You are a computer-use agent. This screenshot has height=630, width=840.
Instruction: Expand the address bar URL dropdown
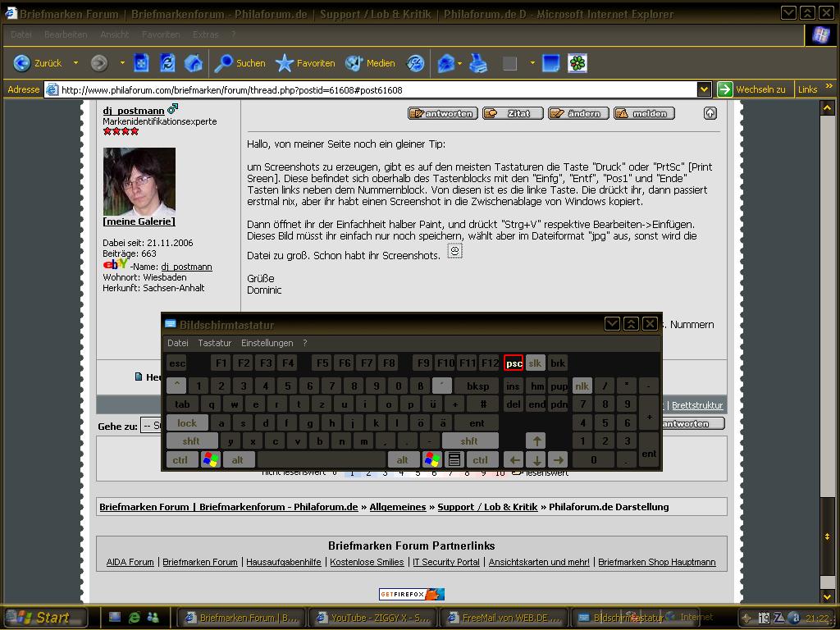click(x=704, y=89)
